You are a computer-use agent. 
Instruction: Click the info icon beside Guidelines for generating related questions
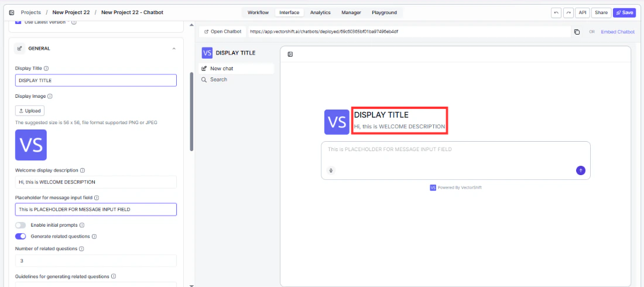point(114,276)
